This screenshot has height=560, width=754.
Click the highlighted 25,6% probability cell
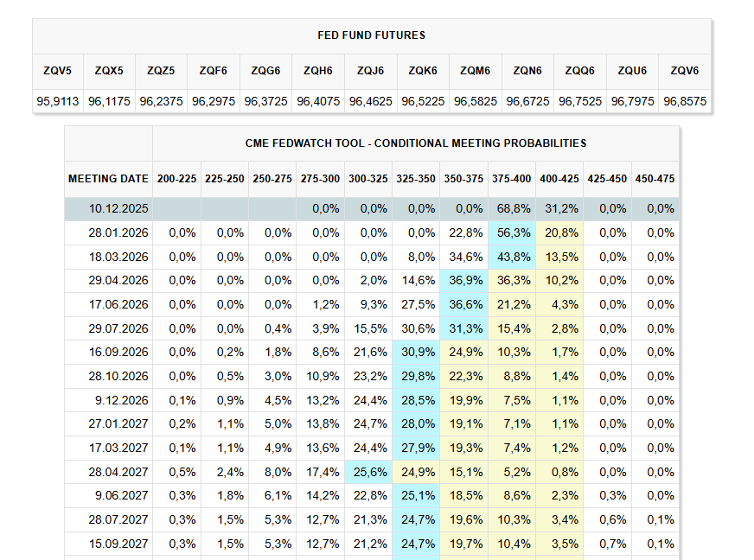click(x=368, y=472)
